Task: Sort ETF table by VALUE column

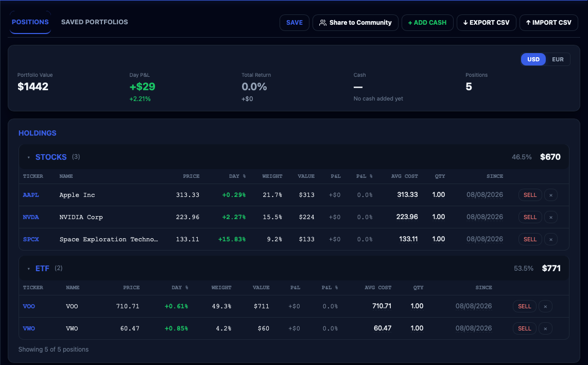Action: coord(261,288)
